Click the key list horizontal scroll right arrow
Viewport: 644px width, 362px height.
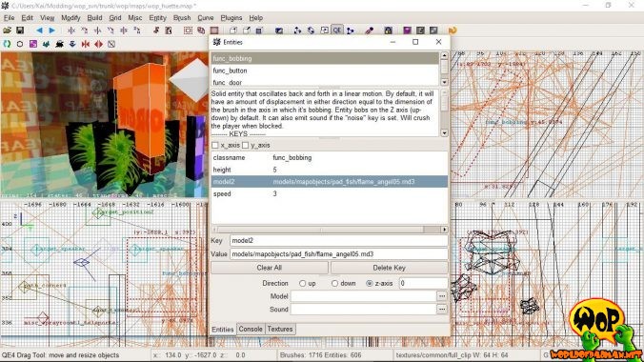pyautogui.click(x=444, y=230)
